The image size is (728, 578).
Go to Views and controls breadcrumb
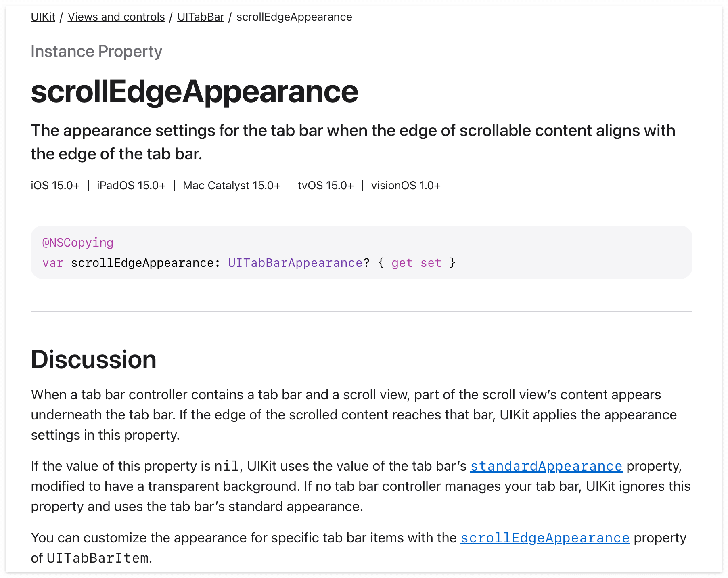pyautogui.click(x=116, y=17)
